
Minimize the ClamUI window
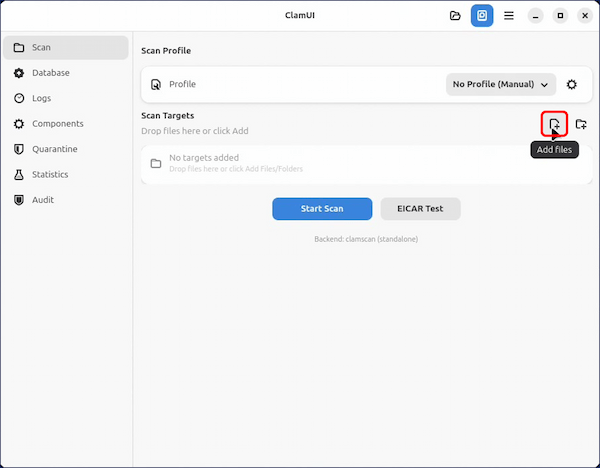pos(535,16)
